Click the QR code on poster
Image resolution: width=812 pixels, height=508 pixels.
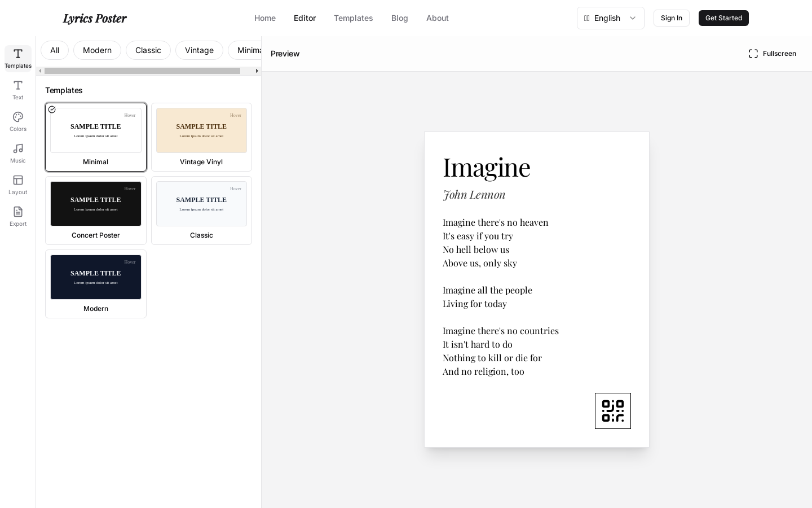[613, 411]
